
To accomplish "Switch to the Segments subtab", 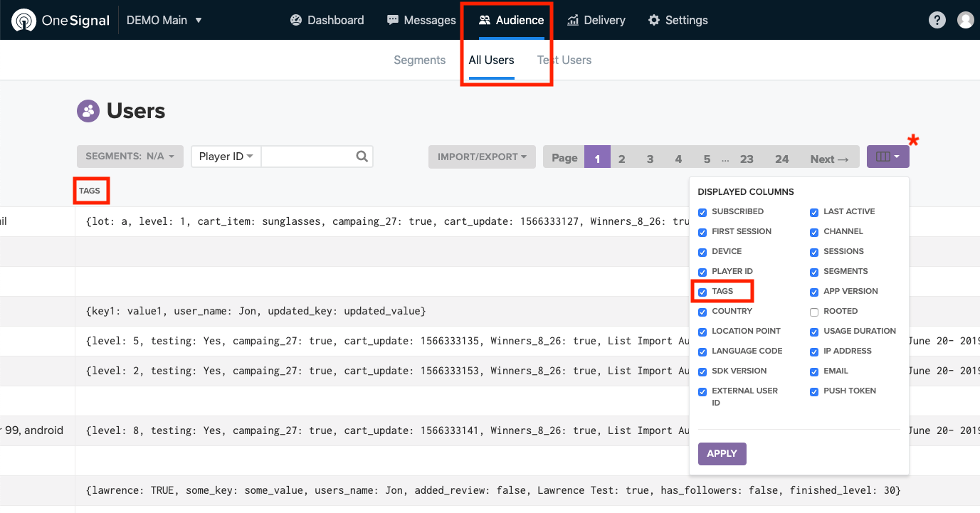I will (x=420, y=60).
